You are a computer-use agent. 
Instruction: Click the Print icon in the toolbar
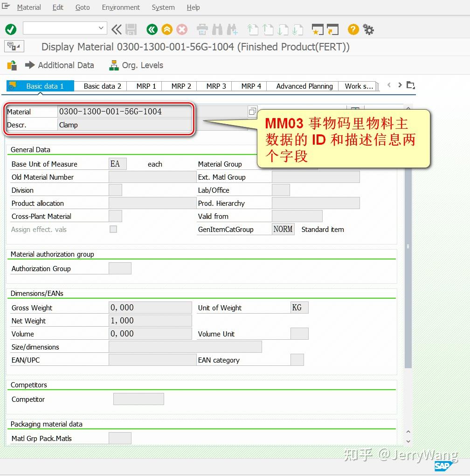point(202,29)
